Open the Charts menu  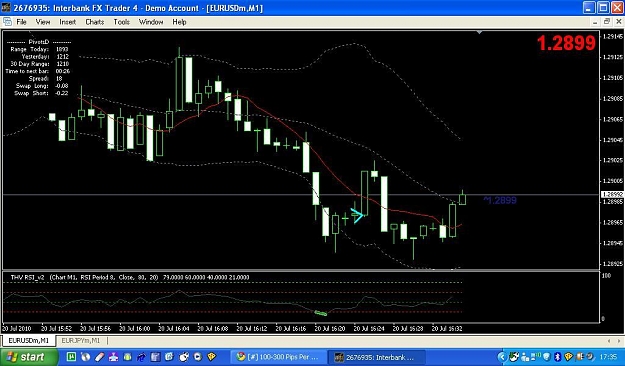(94, 22)
